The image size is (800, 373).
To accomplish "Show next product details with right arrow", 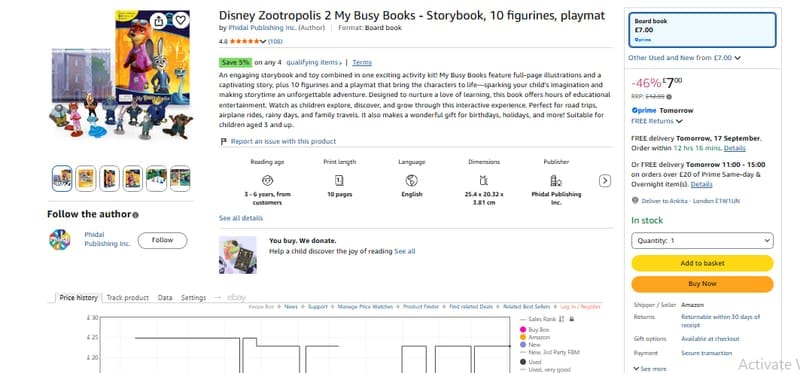I will (x=605, y=181).
